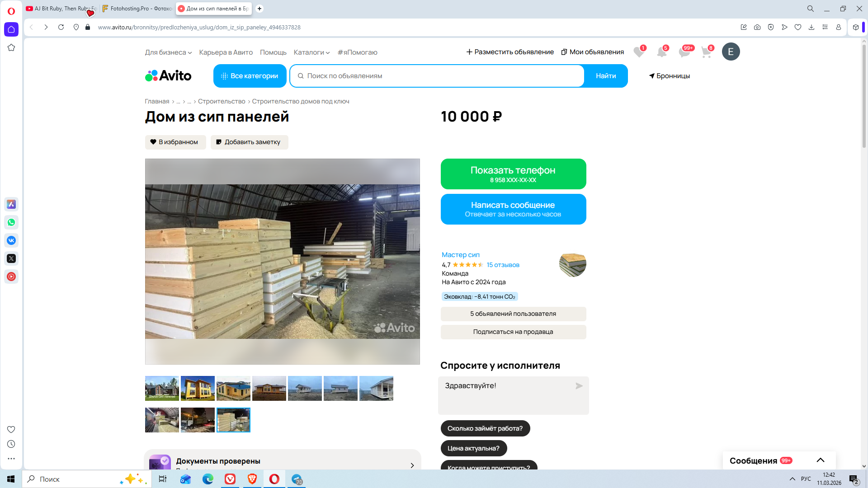868x488 pixels.
Task: Expand the 'Каталоги' dropdown menu
Action: tap(311, 52)
